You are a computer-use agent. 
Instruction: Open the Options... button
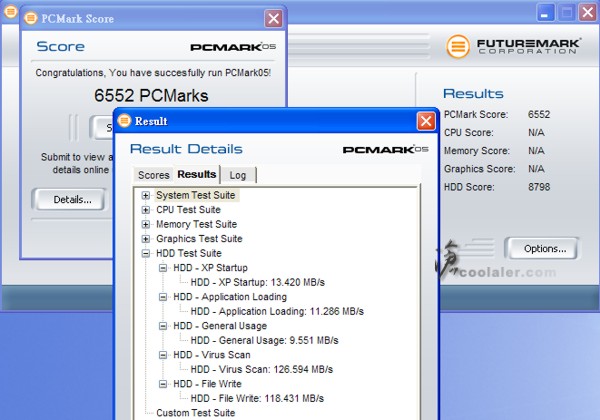click(x=544, y=248)
